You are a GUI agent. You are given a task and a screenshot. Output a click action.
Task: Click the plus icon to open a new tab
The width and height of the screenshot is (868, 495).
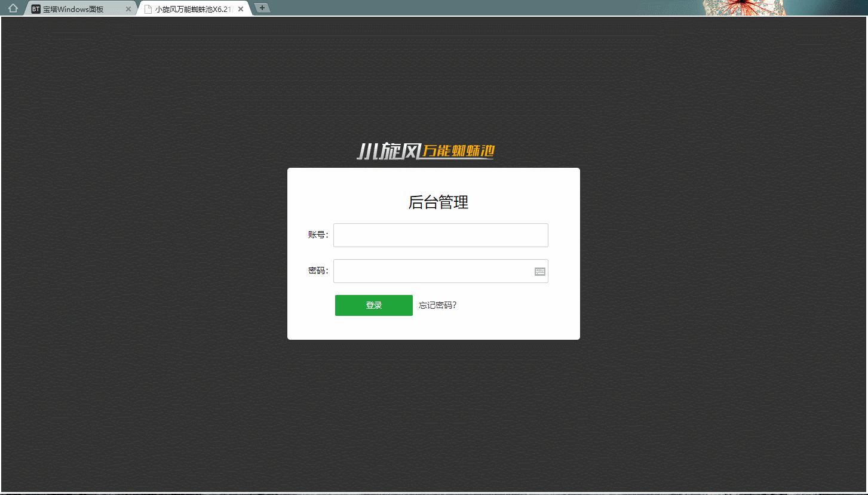click(262, 8)
